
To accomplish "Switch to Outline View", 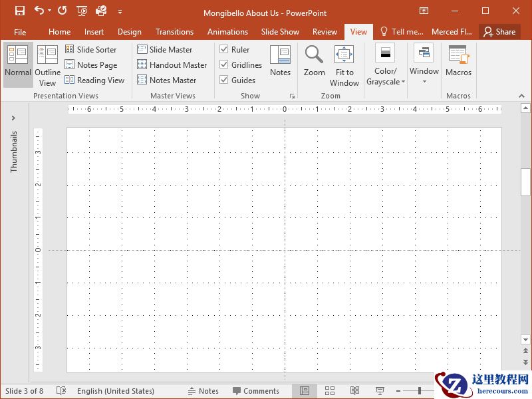I will tap(47, 65).
